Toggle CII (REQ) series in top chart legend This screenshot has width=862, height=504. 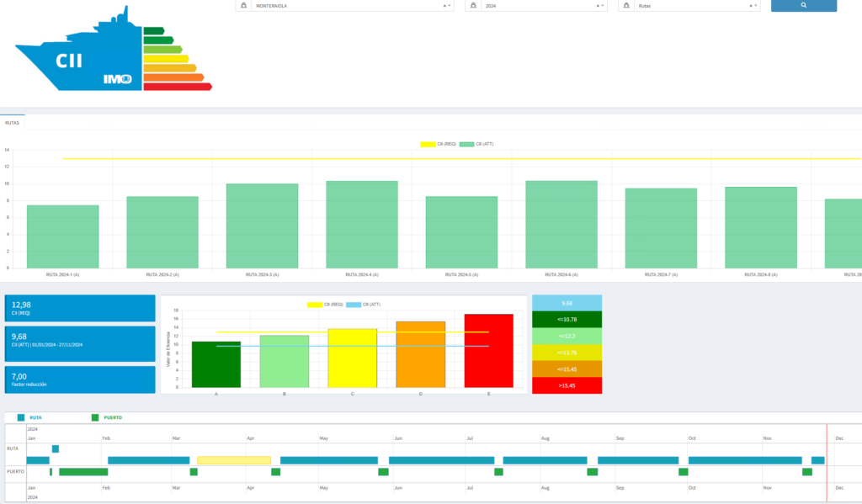[x=438, y=145]
